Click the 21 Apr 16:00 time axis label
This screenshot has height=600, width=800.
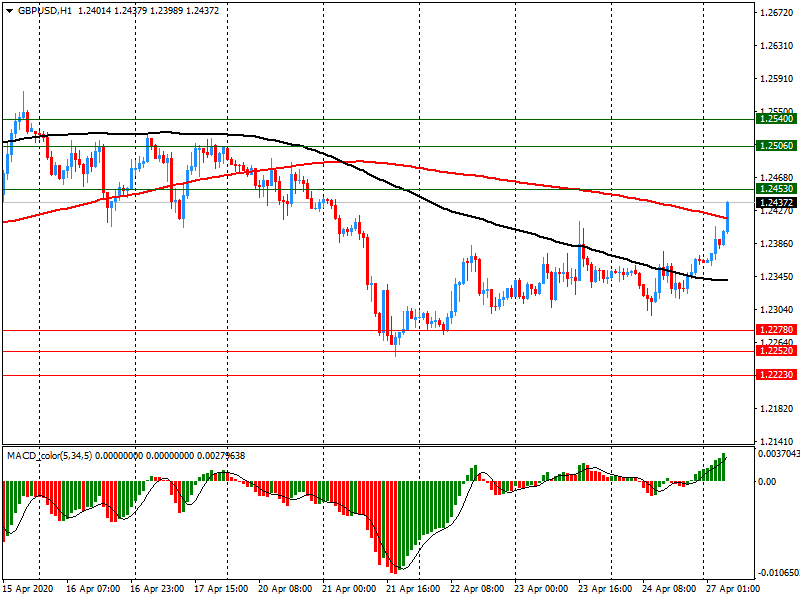413,589
